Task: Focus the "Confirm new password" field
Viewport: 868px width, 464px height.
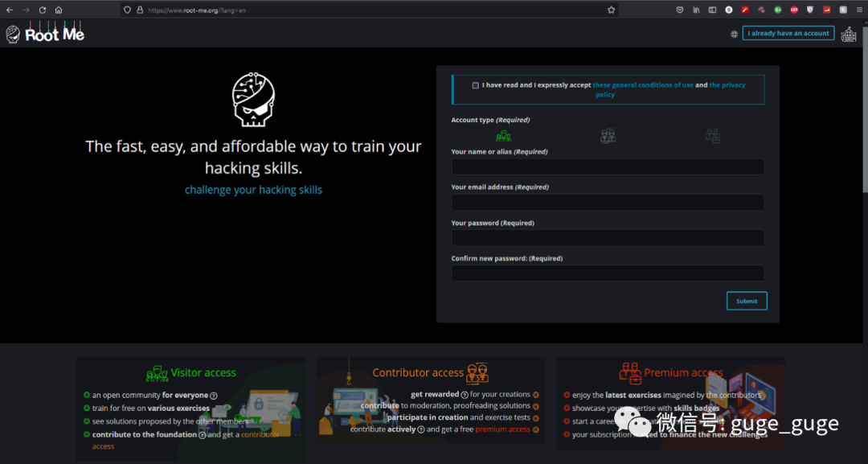Action: (x=608, y=273)
